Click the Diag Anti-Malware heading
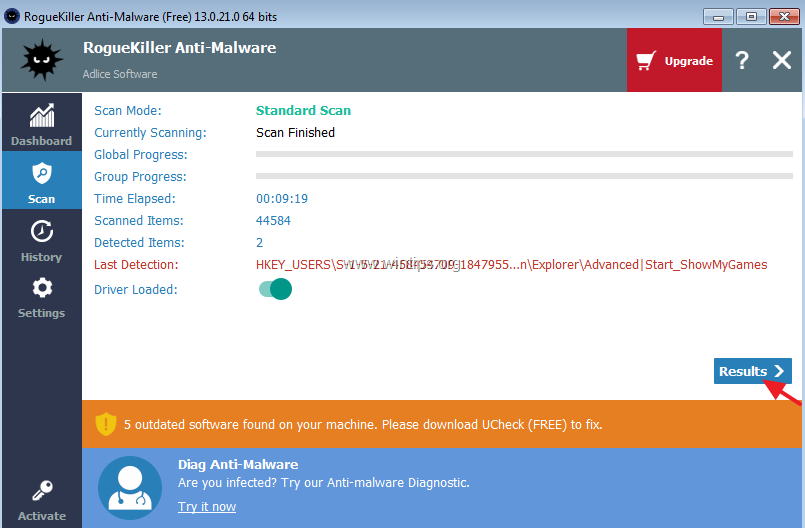Screen dimensions: 805x528 [238, 464]
